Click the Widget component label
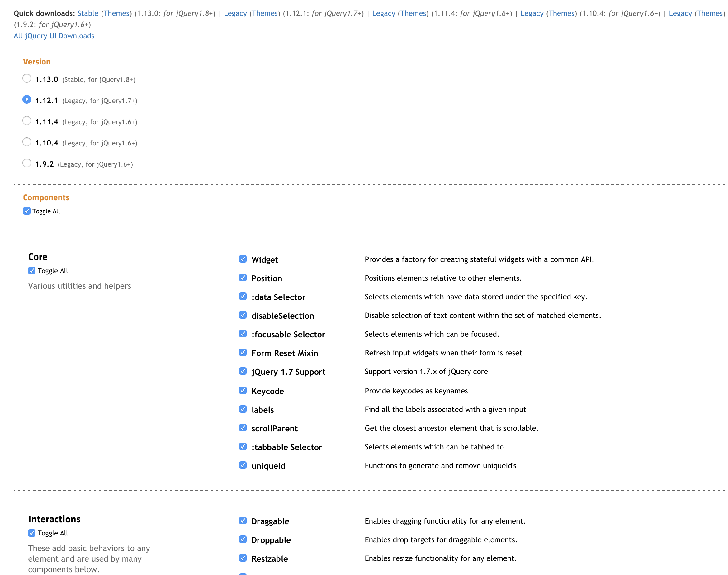728x575 pixels. pos(265,259)
